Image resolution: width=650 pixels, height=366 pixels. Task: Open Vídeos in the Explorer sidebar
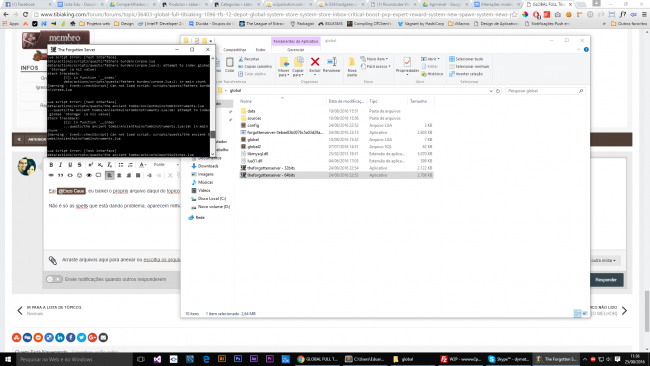tap(204, 191)
